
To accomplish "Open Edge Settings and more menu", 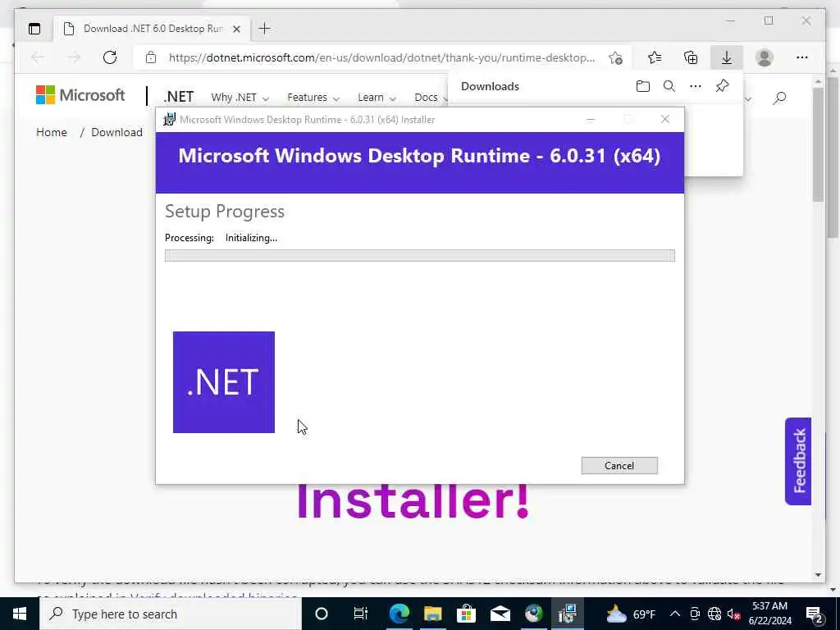I will 802,57.
